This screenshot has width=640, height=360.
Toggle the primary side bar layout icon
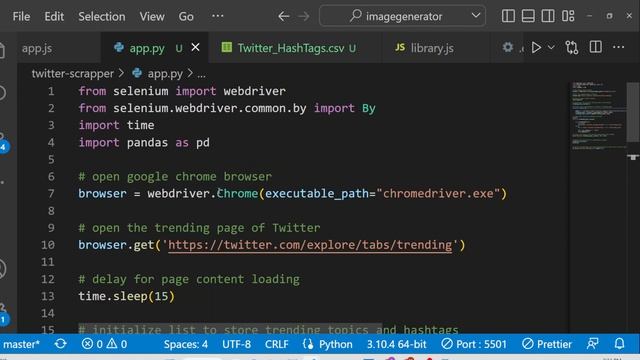coord(508,16)
